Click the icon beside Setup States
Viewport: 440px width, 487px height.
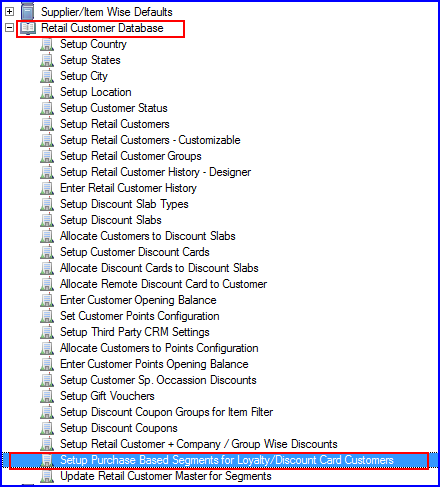(47, 60)
